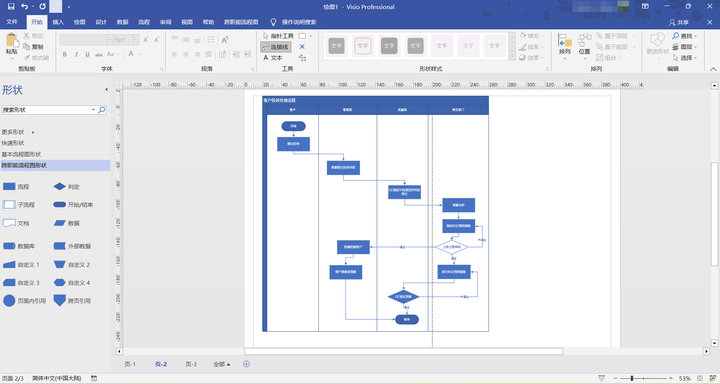Collapse the ribbon with chevron arrow
The height and width of the screenshot is (384, 720).
(713, 68)
